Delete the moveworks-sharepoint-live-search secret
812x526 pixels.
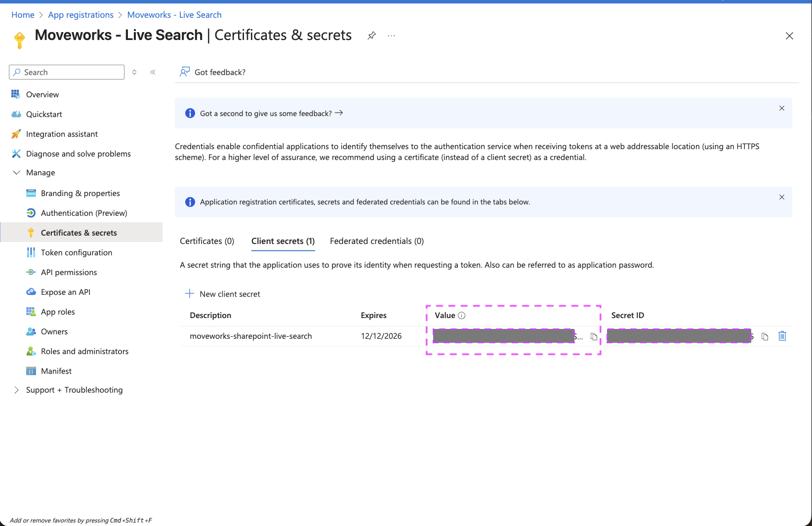782,336
